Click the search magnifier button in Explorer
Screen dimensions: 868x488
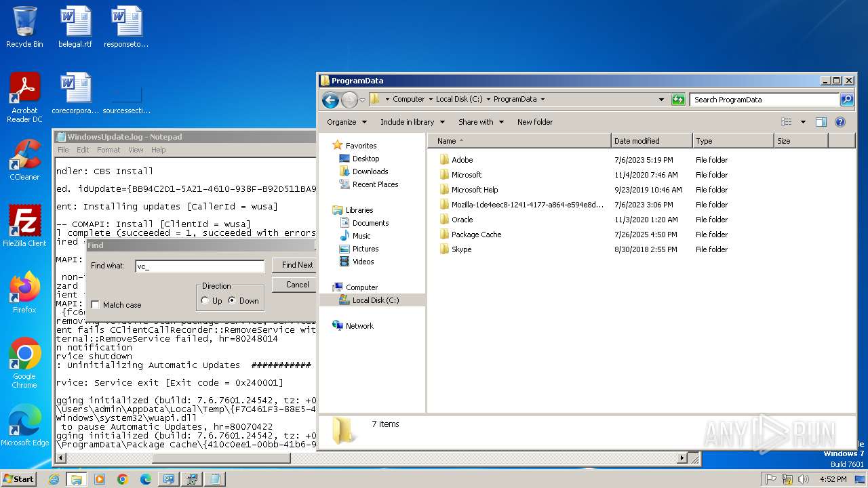click(x=847, y=100)
